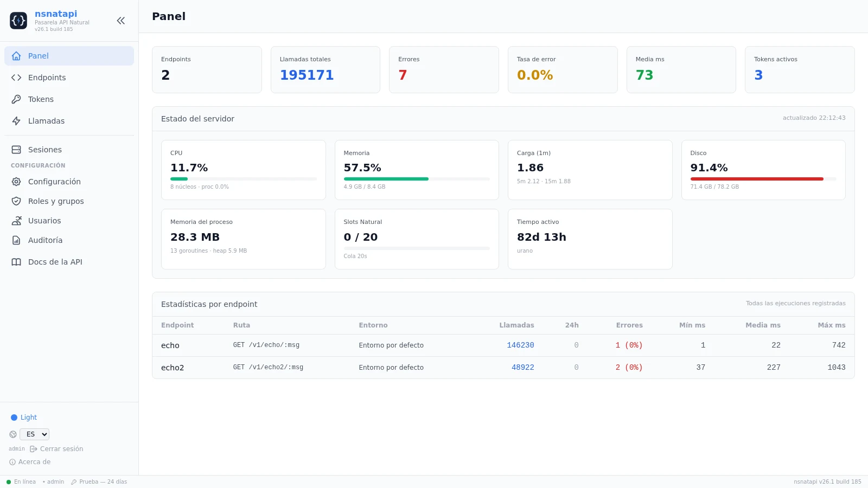Click the Configuración gear icon
Screen dimensions: 868x488
(x=16, y=182)
